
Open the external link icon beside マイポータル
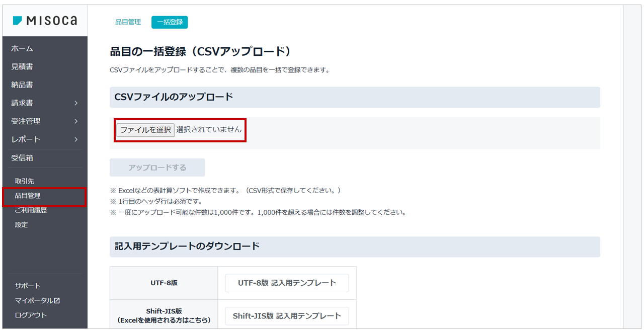57,300
